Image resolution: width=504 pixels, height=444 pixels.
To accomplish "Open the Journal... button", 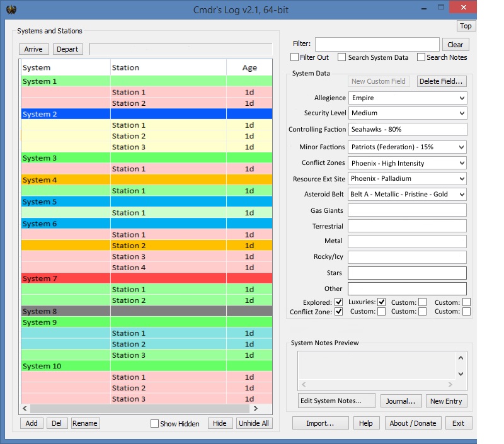I will click(401, 401).
